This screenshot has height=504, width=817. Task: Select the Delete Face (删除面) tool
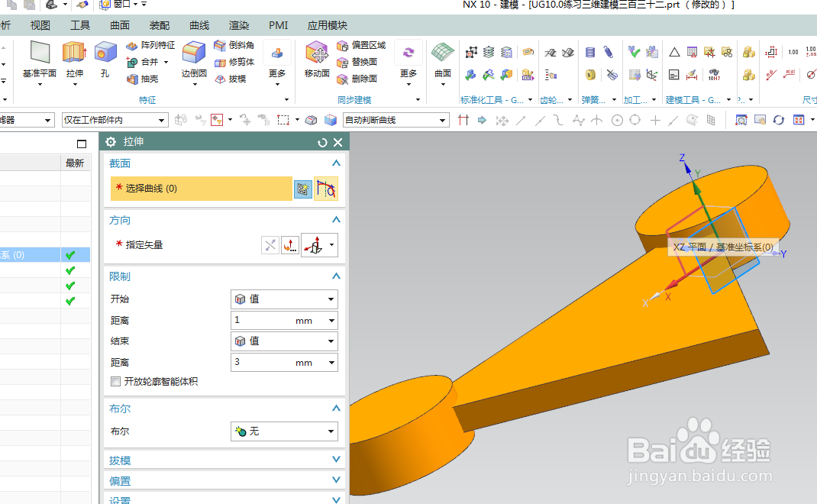pyautogui.click(x=357, y=79)
